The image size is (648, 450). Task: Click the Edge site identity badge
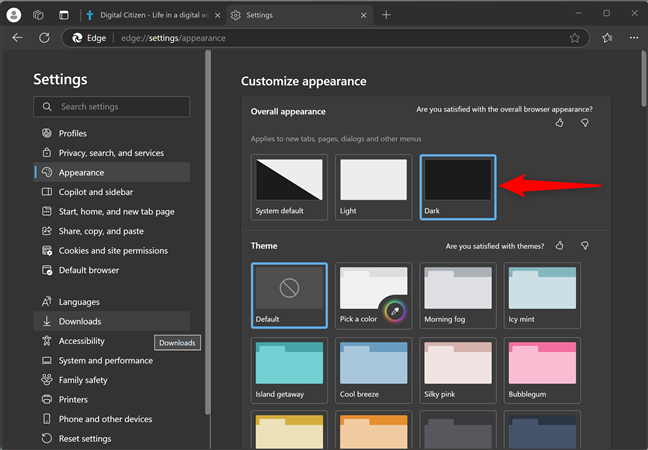point(89,38)
